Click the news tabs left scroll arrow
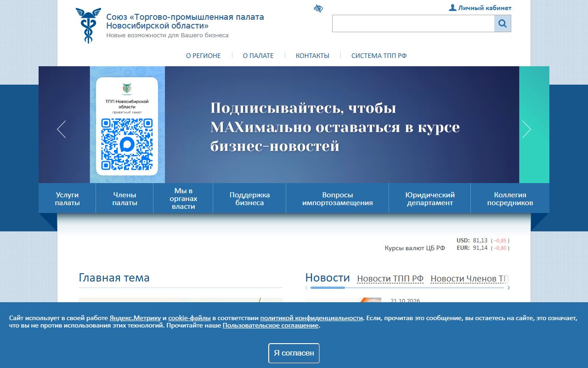Viewport: 588px width, 368px height. coord(306,288)
